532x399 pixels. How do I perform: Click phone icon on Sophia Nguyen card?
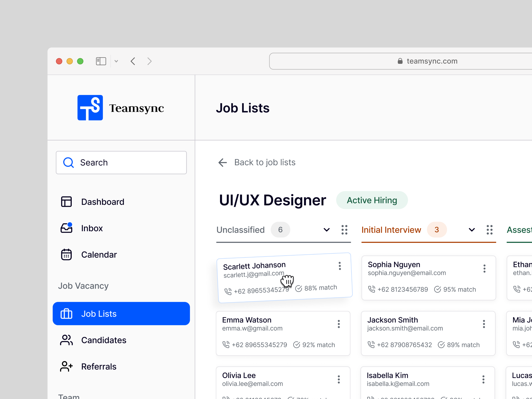[x=372, y=289]
